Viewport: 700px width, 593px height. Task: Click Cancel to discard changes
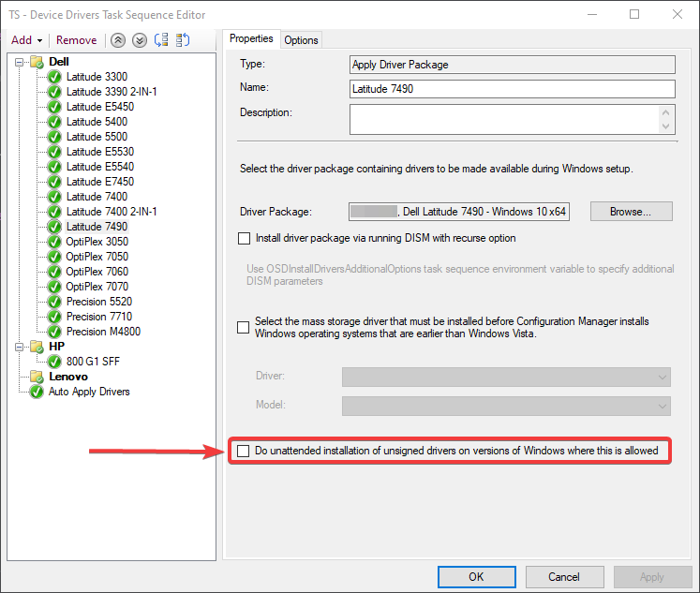[x=564, y=577]
